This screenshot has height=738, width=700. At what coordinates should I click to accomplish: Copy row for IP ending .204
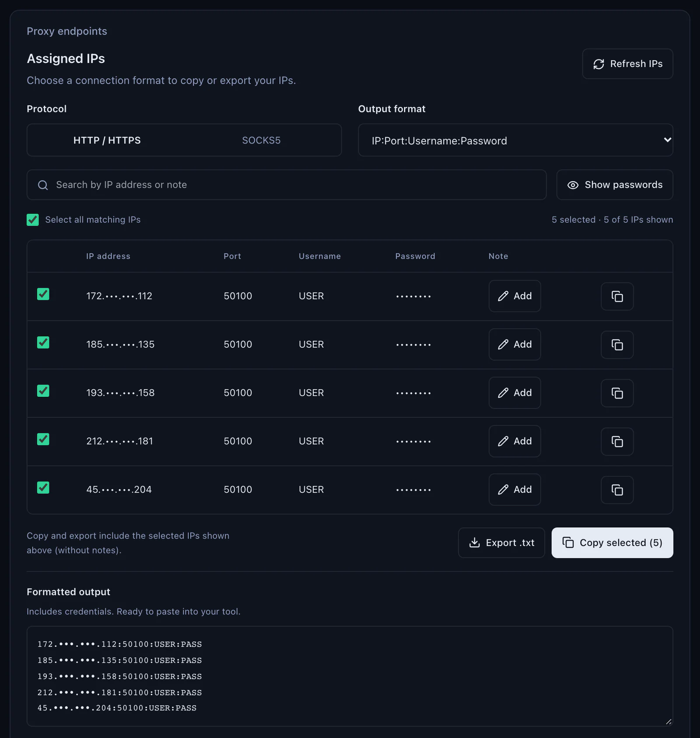point(617,490)
